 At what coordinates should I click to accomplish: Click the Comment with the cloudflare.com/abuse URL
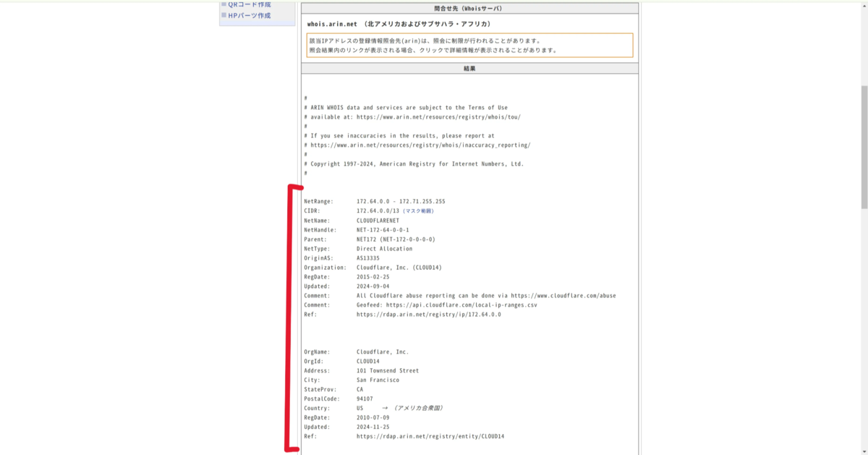[x=486, y=295]
